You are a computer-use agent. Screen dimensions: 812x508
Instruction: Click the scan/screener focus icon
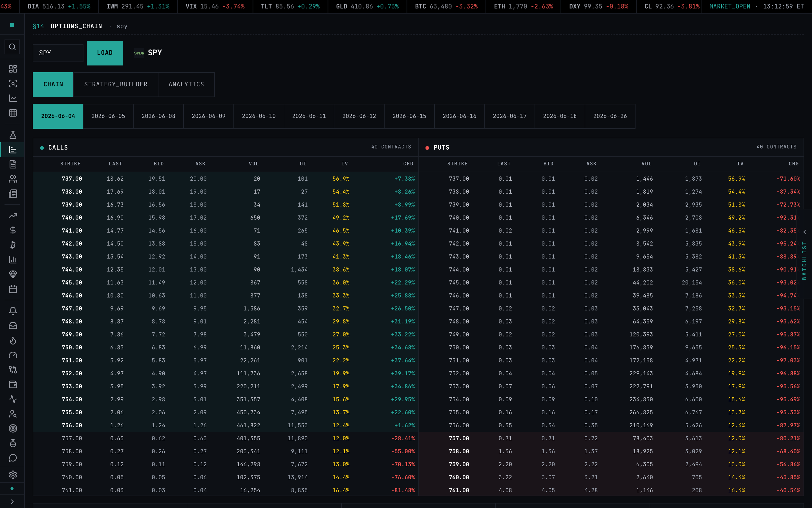click(x=13, y=84)
